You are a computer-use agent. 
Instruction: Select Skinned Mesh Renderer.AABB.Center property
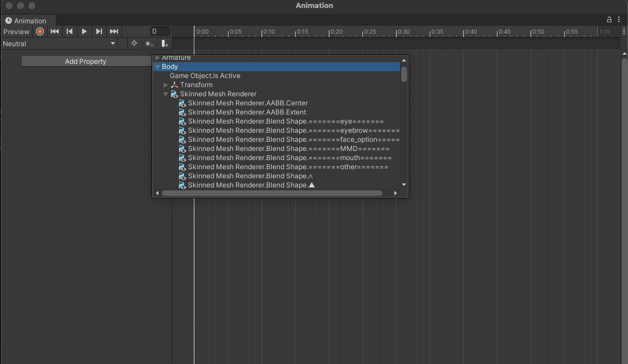click(x=248, y=103)
